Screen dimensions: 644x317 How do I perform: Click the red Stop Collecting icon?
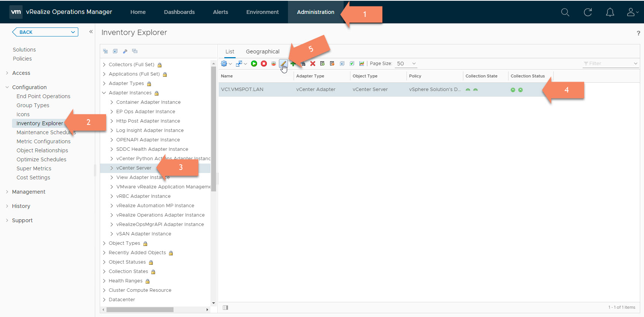point(264,64)
